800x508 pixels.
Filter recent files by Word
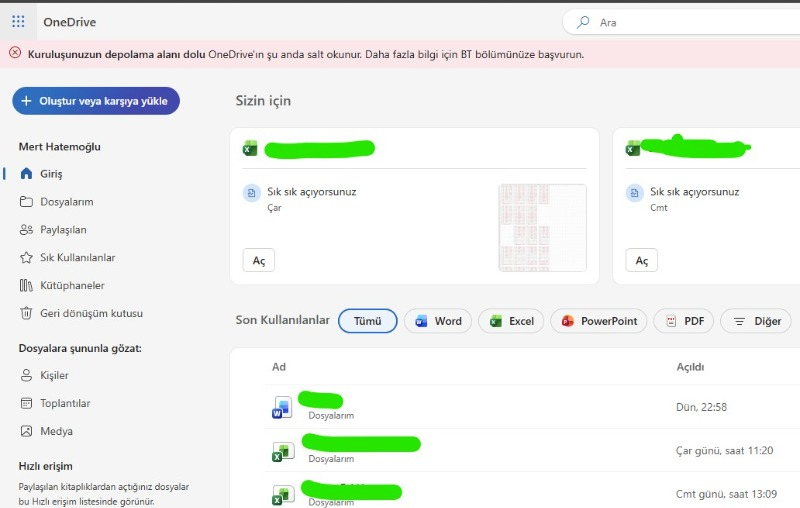pyautogui.click(x=438, y=321)
